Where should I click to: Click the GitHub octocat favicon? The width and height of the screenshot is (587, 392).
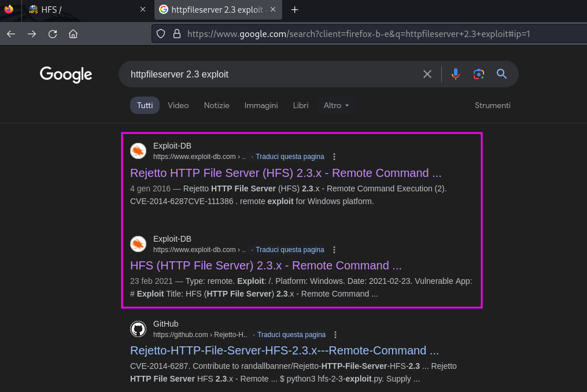coord(138,329)
